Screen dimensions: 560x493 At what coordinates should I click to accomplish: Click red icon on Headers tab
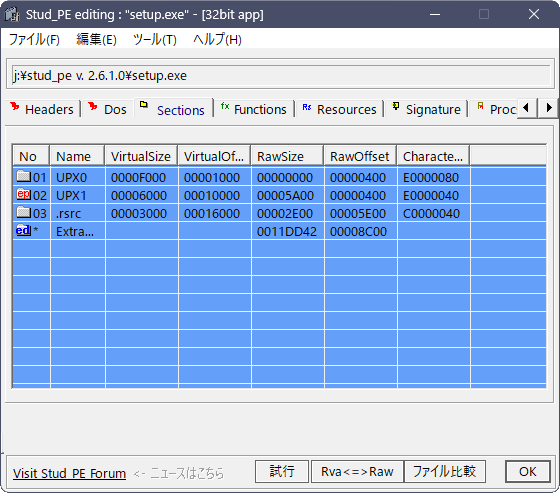(15, 106)
